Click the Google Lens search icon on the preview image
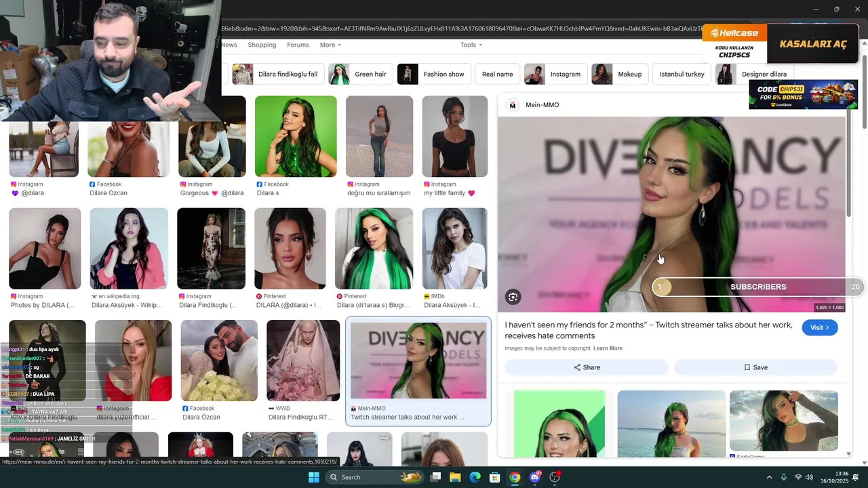 pos(513,297)
